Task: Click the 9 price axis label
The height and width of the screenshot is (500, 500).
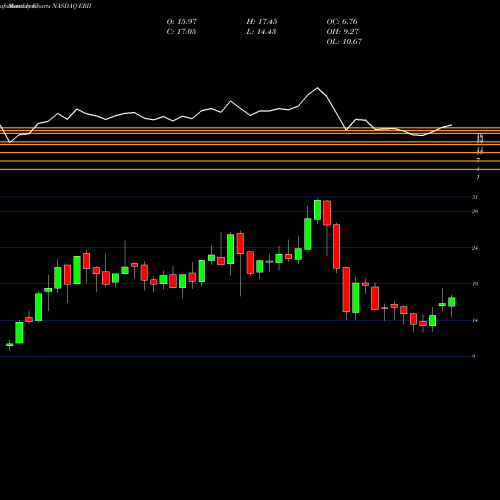Action: click(x=473, y=356)
